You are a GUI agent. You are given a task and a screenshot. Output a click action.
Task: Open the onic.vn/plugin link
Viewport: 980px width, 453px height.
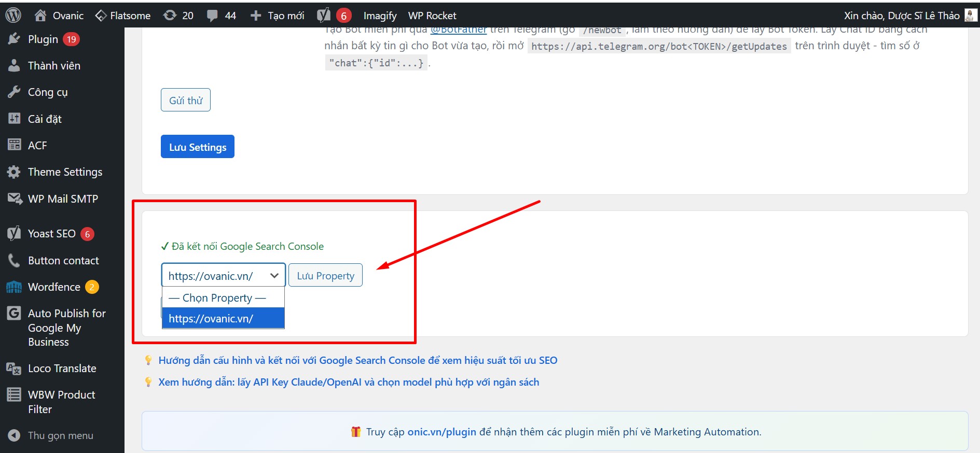tap(442, 432)
